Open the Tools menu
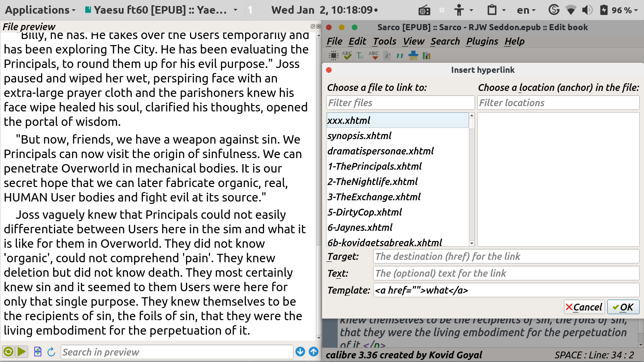 click(385, 41)
